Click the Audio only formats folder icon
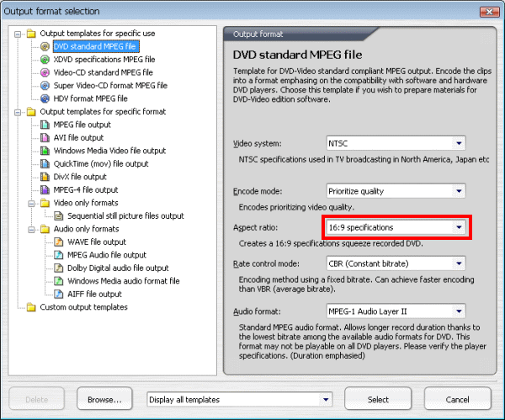505x420 pixels. tap(45, 229)
